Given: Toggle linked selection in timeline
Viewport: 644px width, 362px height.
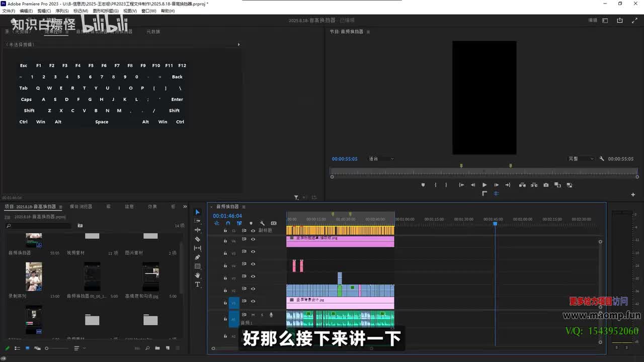Looking at the screenshot, I should [239, 223].
